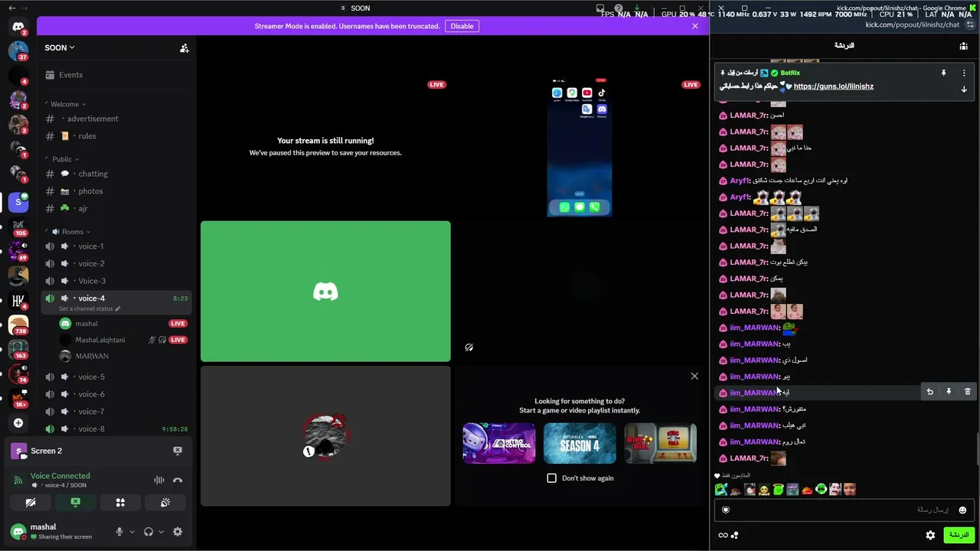Click the Kick chat message input
This screenshot has width=980, height=551.
click(x=844, y=510)
